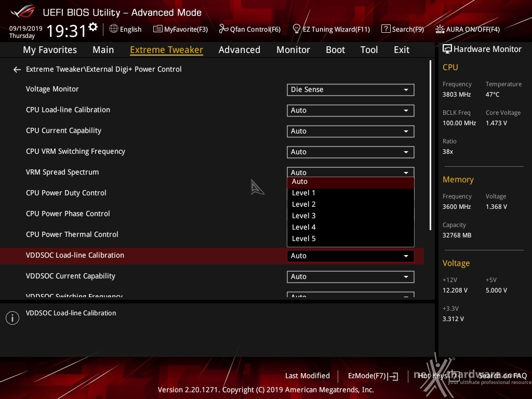Expand the Voltage Monitor Die Sense dropdown
This screenshot has width=532, height=399.
(x=351, y=90)
